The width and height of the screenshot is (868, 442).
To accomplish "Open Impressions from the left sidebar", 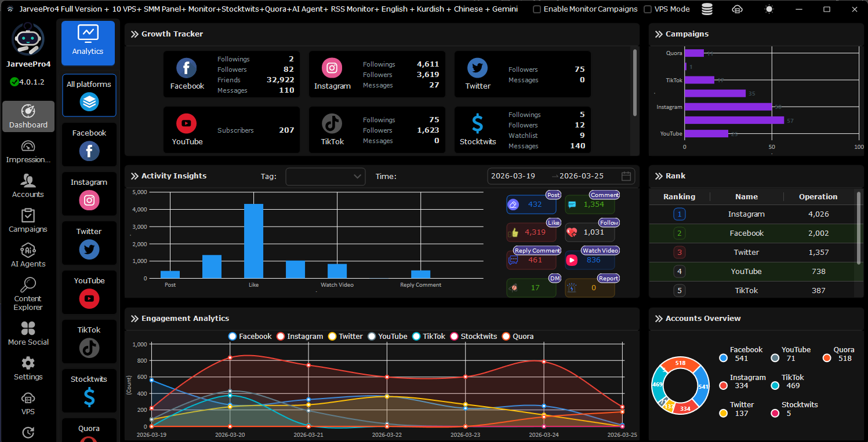I will [x=28, y=152].
